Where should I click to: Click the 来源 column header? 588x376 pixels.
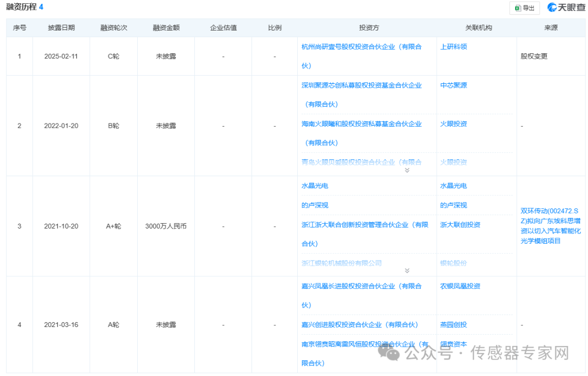pos(551,28)
